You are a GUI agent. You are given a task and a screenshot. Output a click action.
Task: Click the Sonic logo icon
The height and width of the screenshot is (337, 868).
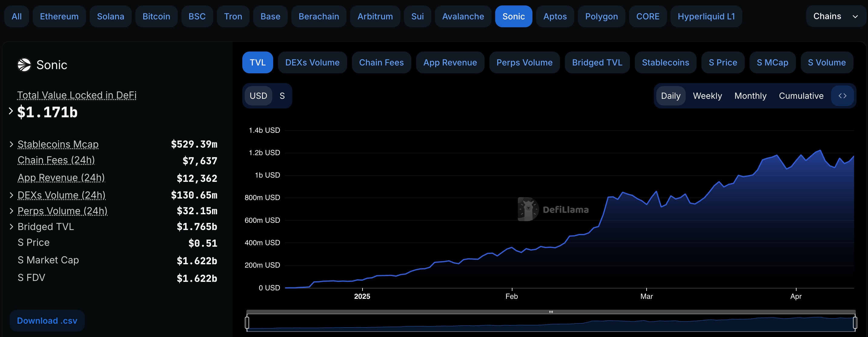(x=24, y=65)
